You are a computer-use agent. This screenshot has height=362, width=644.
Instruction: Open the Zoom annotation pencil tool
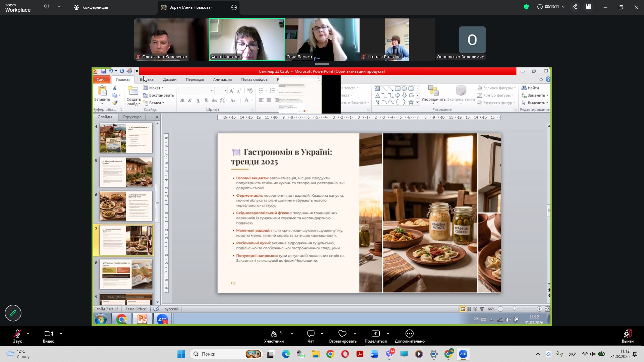pos(575,7)
